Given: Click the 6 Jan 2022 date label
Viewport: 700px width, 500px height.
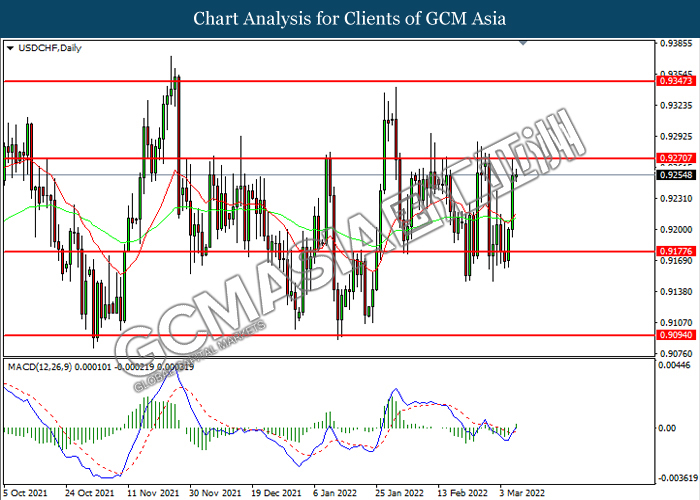Looking at the screenshot, I should [x=335, y=493].
